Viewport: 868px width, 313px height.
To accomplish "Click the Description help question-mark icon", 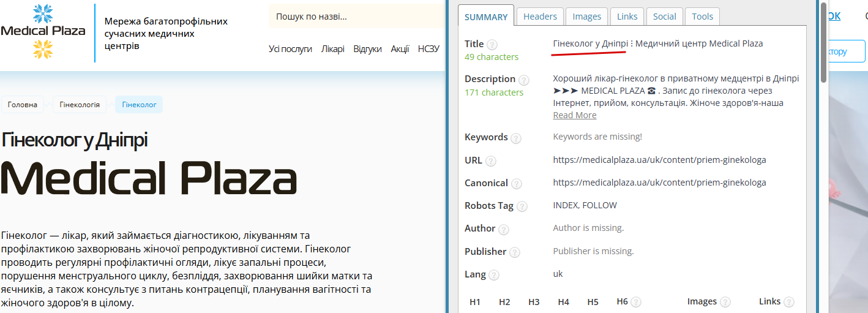I will (523, 80).
